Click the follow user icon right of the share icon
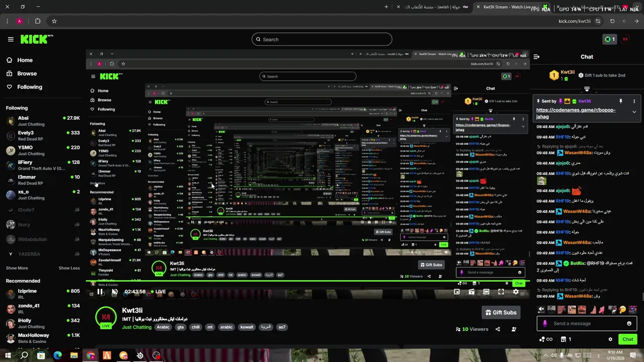 pos(514,329)
